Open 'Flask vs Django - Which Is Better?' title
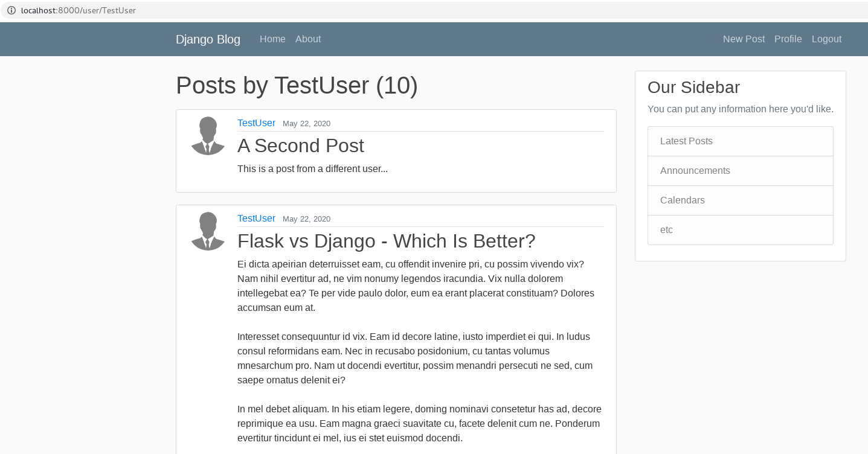The image size is (868, 454). 386,241
